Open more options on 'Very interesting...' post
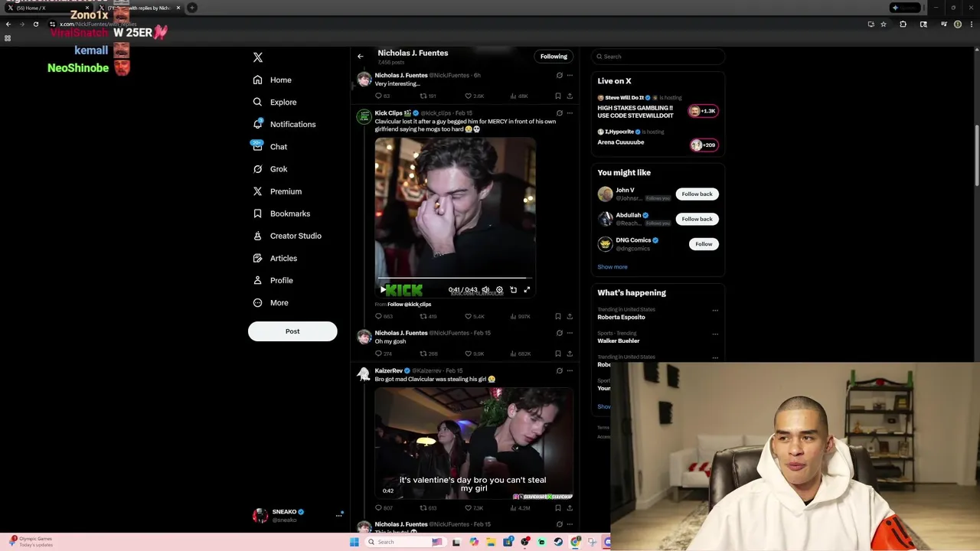This screenshot has height=551, width=980. [x=570, y=76]
